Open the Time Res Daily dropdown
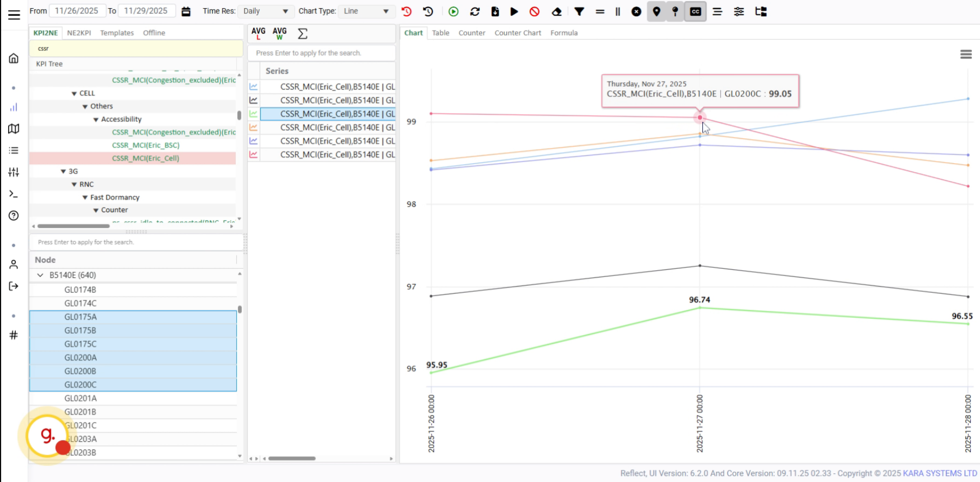Screen dimensions: 980x482 pyautogui.click(x=265, y=11)
